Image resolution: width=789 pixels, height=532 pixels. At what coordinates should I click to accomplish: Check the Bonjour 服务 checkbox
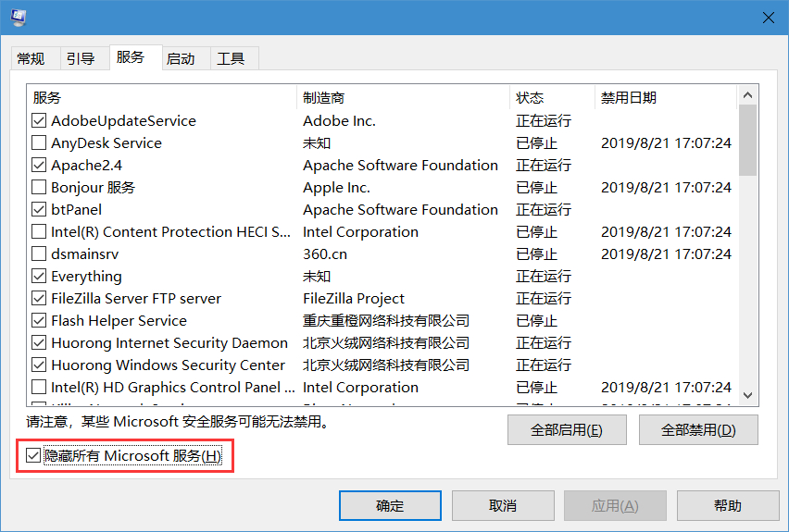coord(39,188)
